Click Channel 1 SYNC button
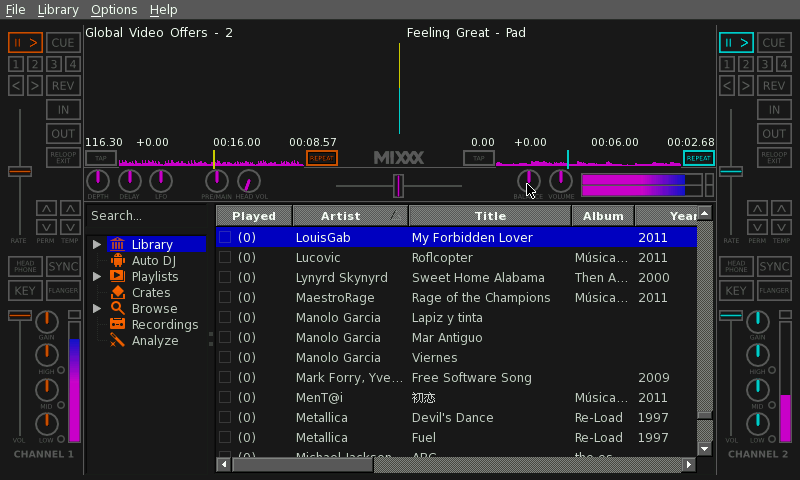Viewport: 800px width, 480px height. [x=63, y=267]
